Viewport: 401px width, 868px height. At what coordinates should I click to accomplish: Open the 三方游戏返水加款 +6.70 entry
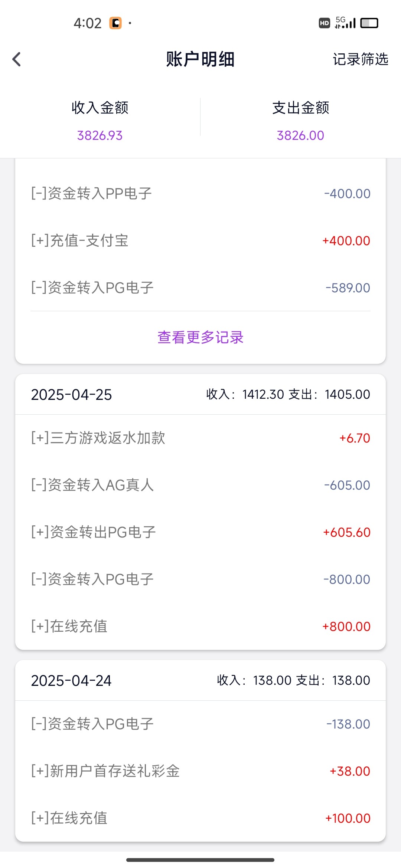coord(200,438)
